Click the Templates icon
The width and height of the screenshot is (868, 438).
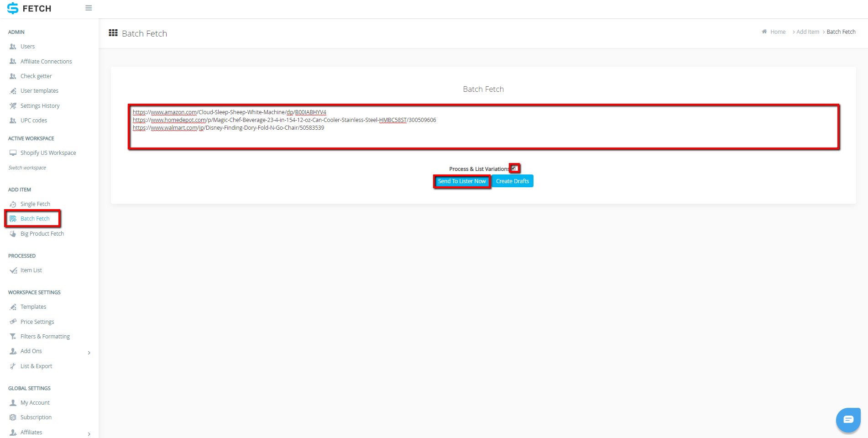pyautogui.click(x=13, y=307)
